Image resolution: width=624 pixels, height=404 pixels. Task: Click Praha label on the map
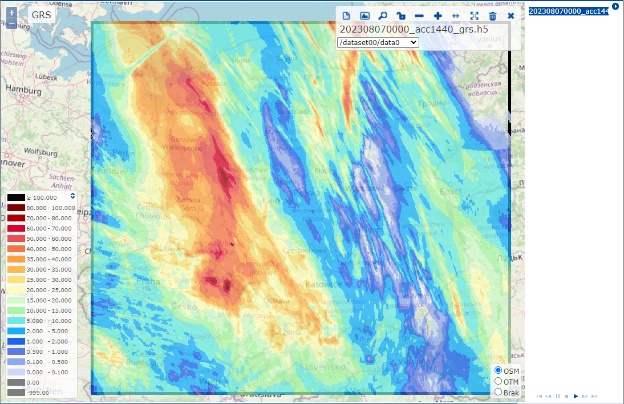coord(148,281)
